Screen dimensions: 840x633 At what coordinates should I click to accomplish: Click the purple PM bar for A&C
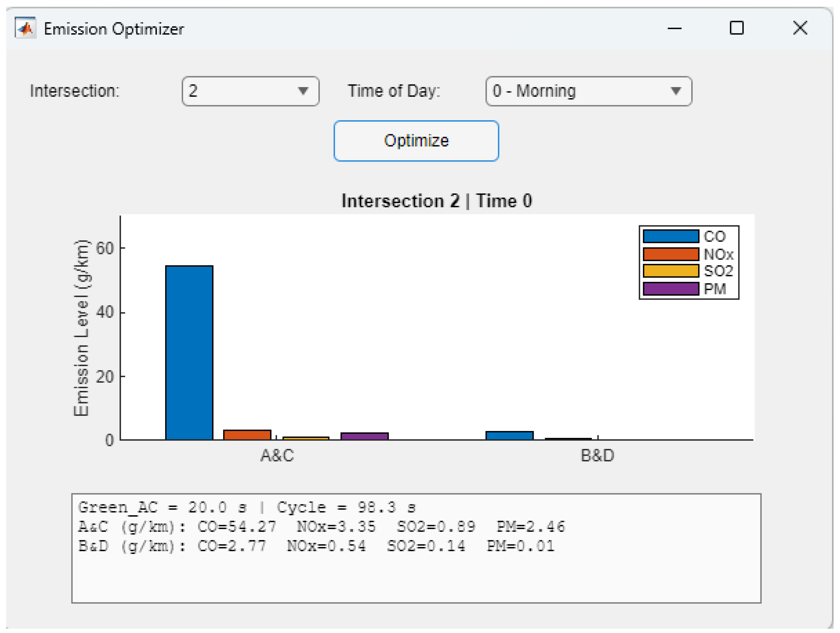click(x=365, y=436)
